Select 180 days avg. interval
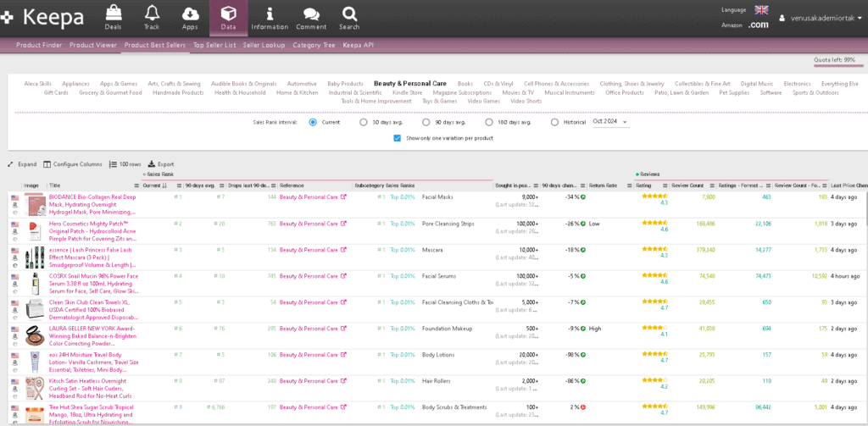 click(x=489, y=122)
